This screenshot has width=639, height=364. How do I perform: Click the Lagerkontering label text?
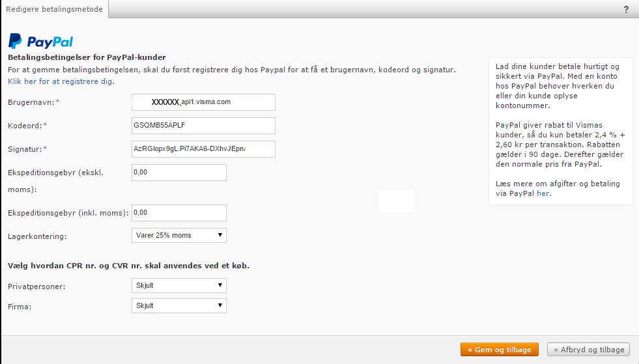coord(37,236)
